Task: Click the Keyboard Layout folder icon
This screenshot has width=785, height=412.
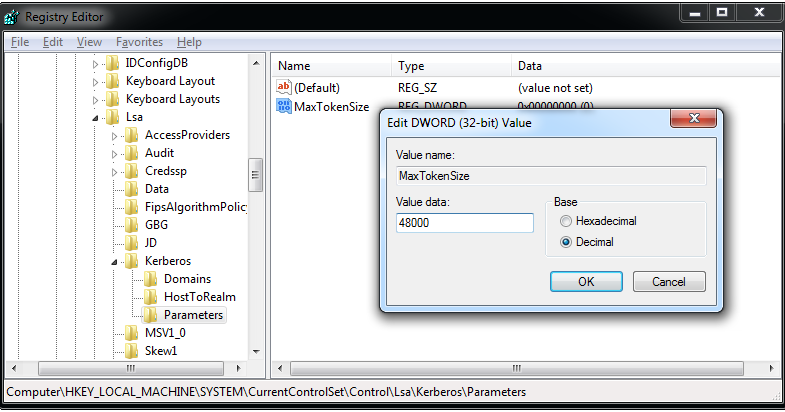Action: click(x=113, y=81)
